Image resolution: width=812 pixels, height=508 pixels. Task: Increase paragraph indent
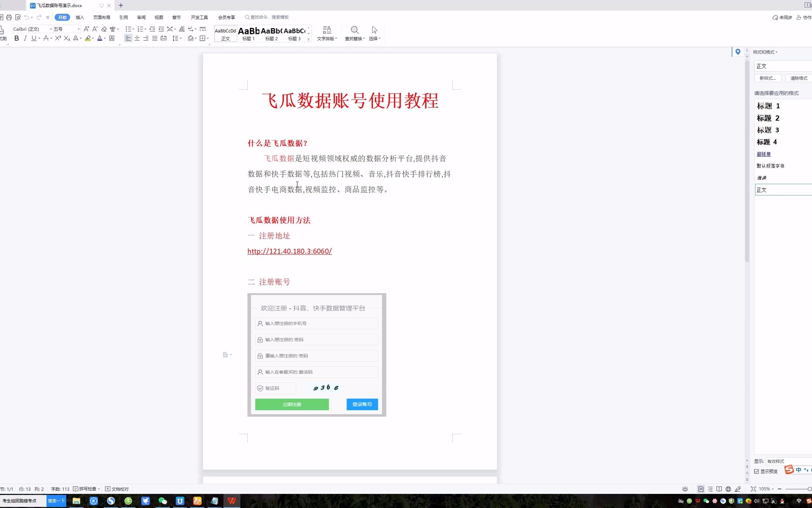click(x=161, y=29)
